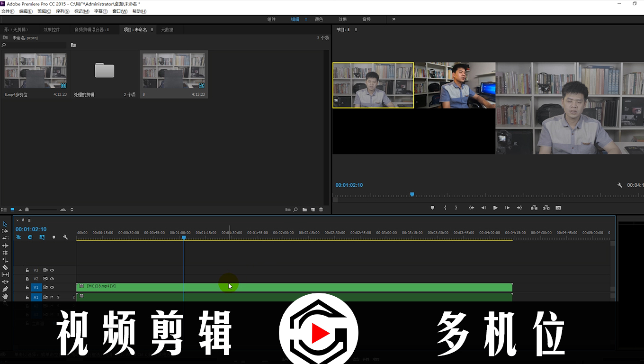
Task: Click the New Bin folder icon
Action: pyautogui.click(x=304, y=209)
